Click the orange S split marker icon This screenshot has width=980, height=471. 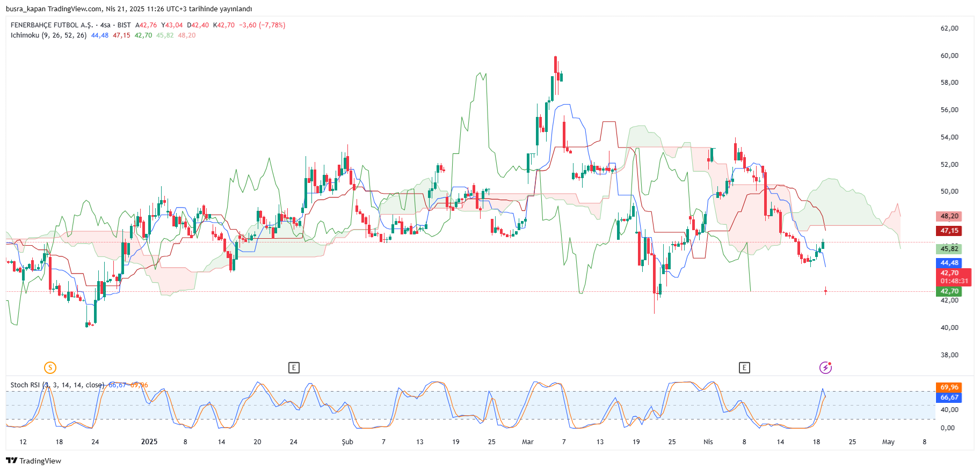pos(50,367)
